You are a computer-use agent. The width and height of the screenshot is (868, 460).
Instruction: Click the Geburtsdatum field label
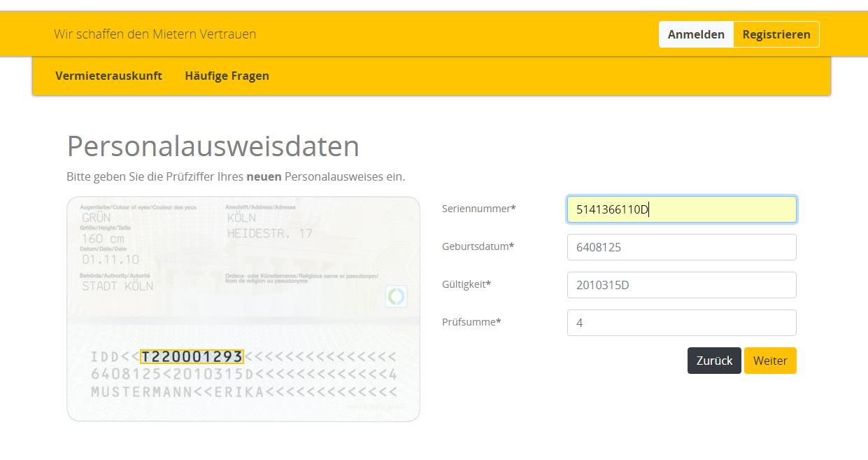pos(478,246)
